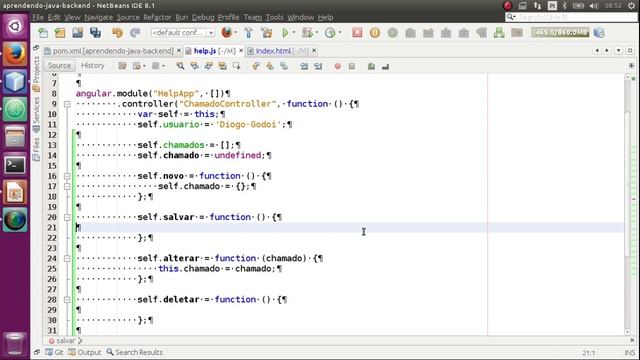Open the Debug Project dropdown arrow

pyautogui.click(x=316, y=33)
